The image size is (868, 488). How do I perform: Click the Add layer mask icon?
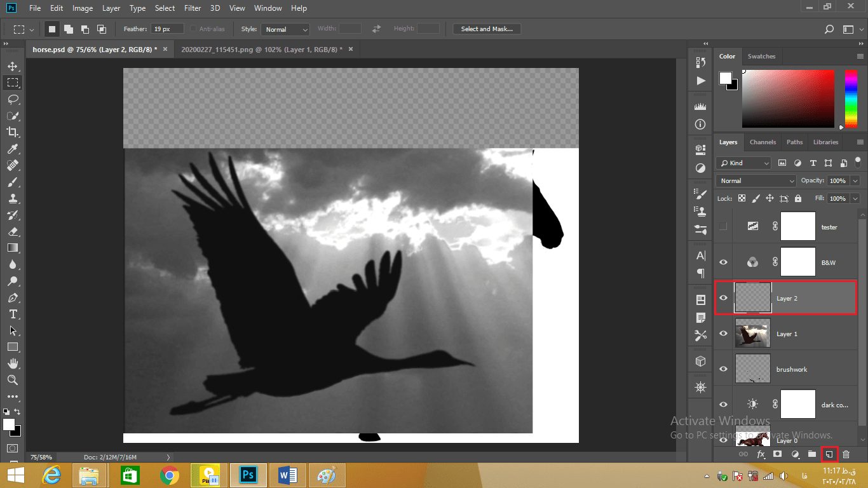point(777,454)
